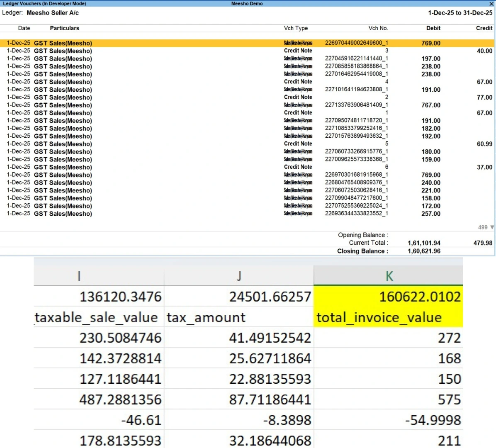Click the Date column header
This screenshot has height=448, width=496.
pyautogui.click(x=24, y=28)
